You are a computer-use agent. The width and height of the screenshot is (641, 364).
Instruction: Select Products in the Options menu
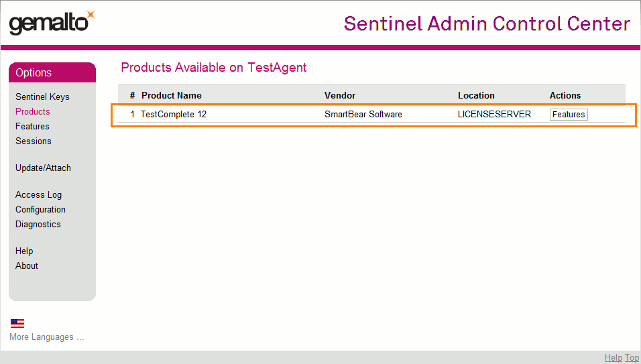point(33,112)
